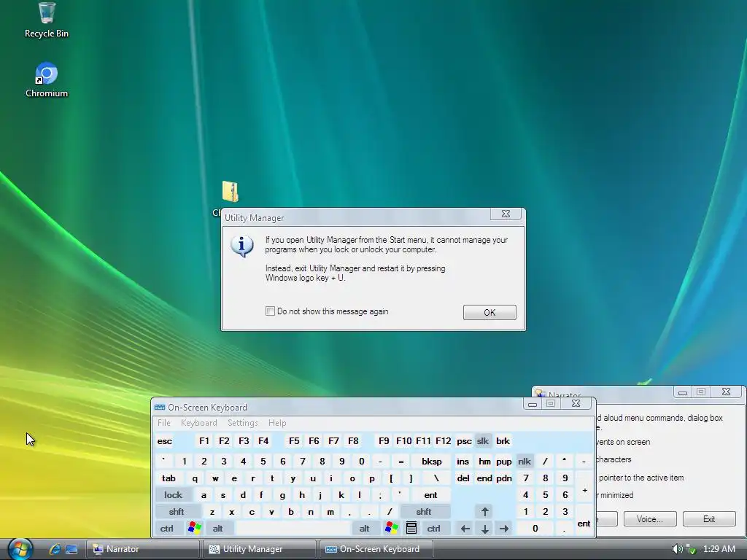Open the Help menu in On-Screen Keyboard

tap(277, 423)
